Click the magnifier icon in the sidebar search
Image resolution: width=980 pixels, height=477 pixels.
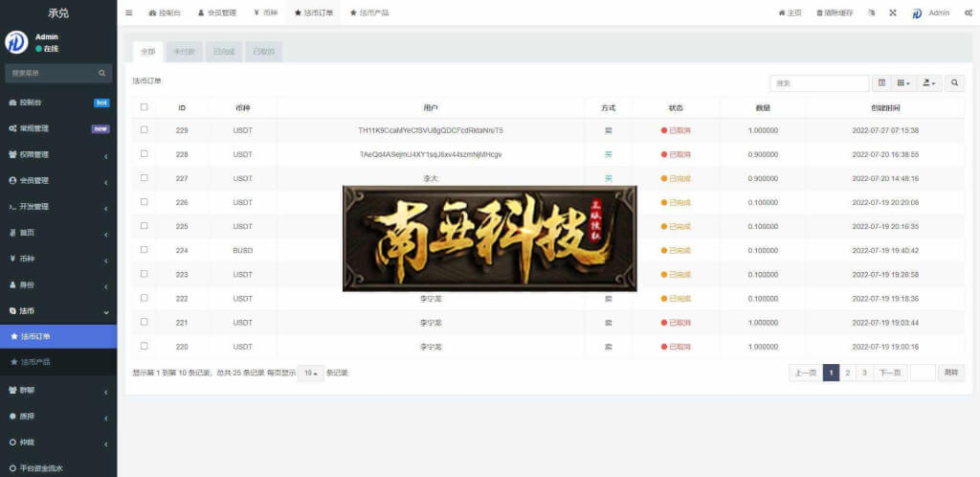(101, 73)
